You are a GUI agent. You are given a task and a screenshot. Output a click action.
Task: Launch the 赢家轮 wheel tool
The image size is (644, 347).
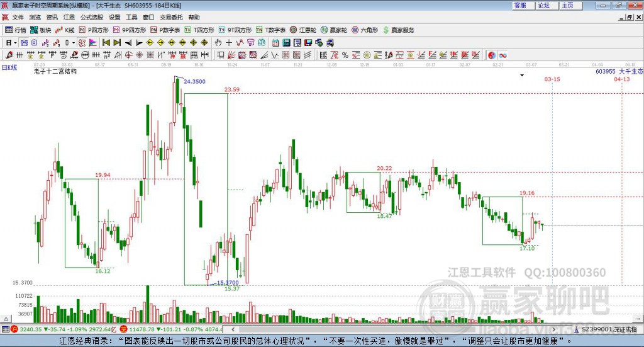pyautogui.click(x=334, y=30)
